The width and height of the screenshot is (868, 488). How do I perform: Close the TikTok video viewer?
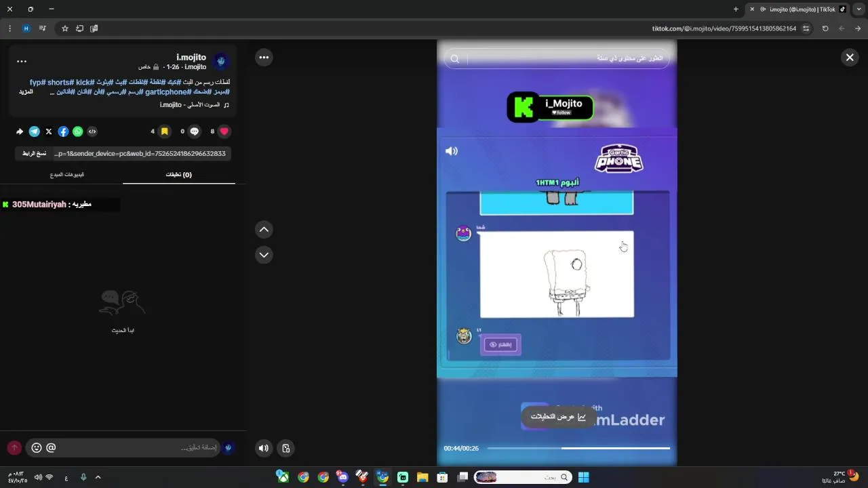[850, 58]
